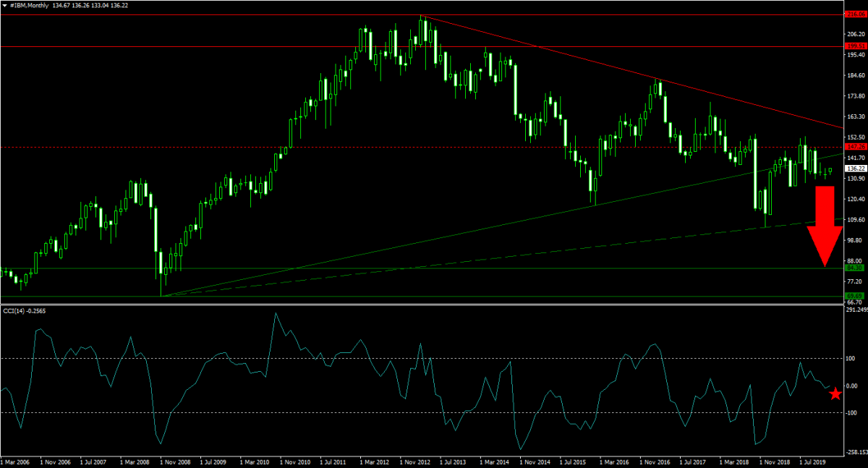The image size is (868, 468).
Task: Select the 216.06 red price label
Action: pyautogui.click(x=855, y=14)
